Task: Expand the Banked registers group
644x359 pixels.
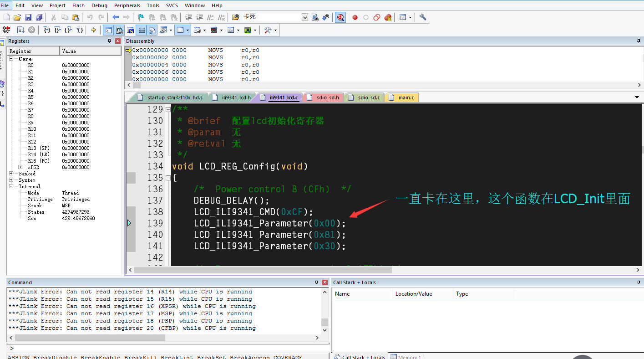Action: click(x=11, y=174)
